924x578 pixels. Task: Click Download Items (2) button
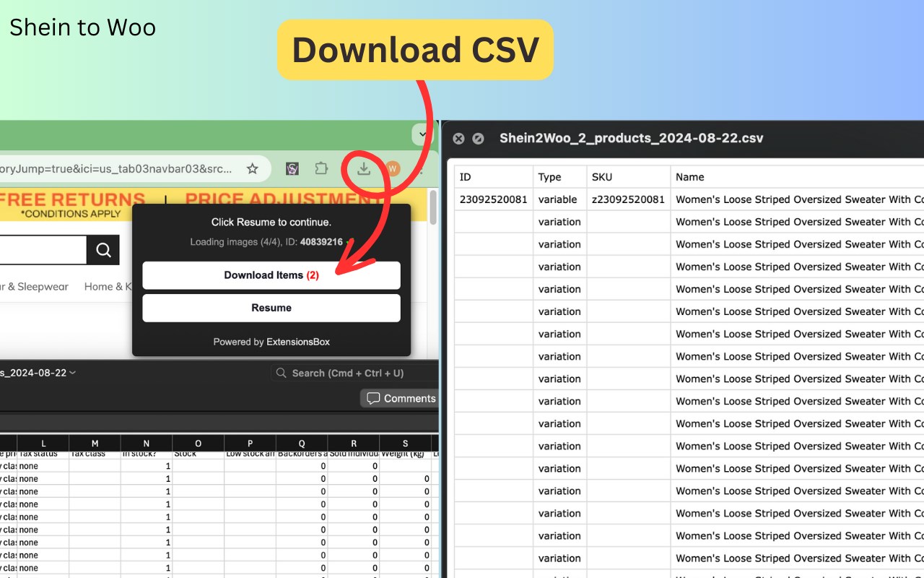(271, 275)
